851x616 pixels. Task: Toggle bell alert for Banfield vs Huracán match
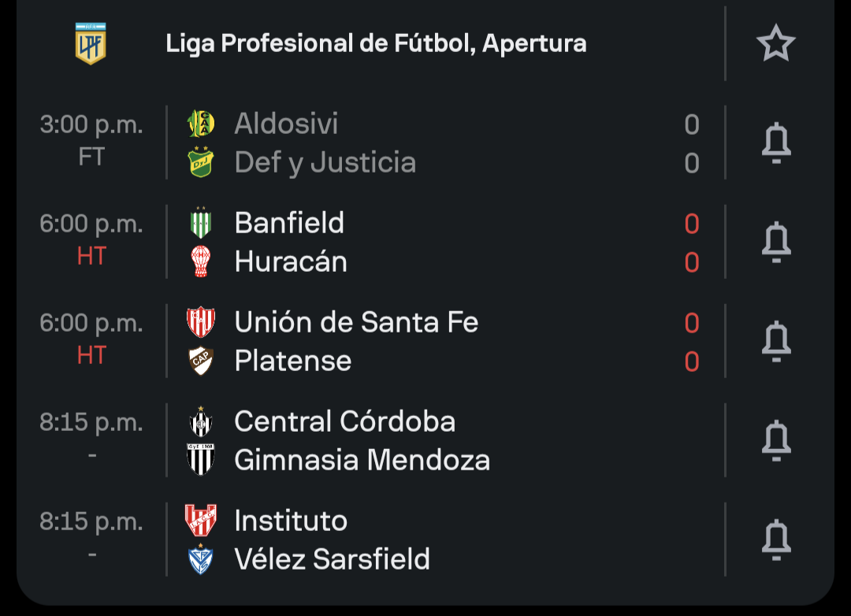tap(776, 242)
